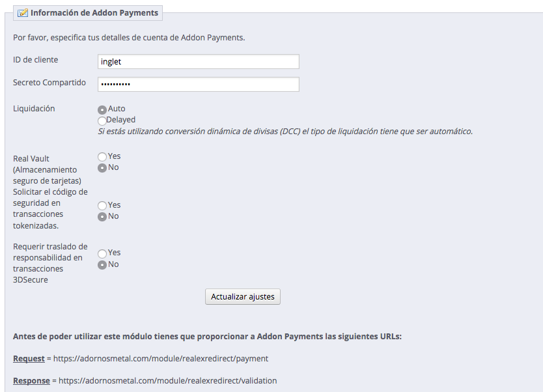Choose Yes for 3DSecure liability shift
Viewport: 543px width, 392px height.
(x=102, y=254)
